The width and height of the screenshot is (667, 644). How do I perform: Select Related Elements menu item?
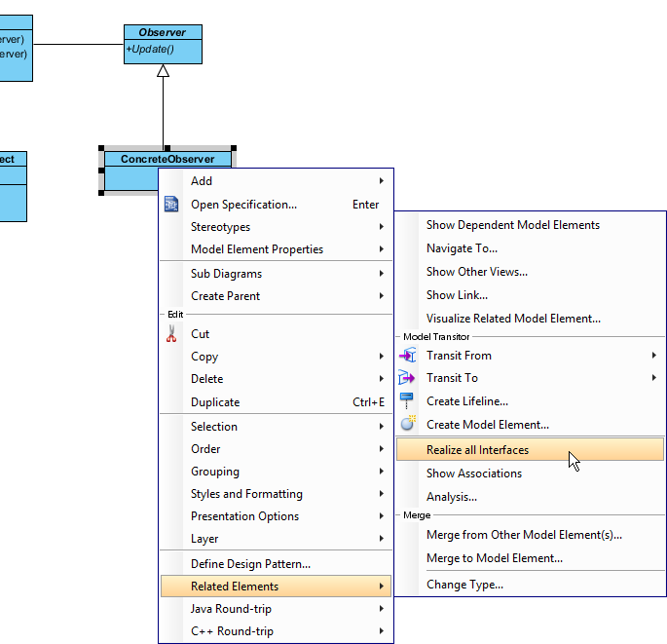(x=276, y=587)
